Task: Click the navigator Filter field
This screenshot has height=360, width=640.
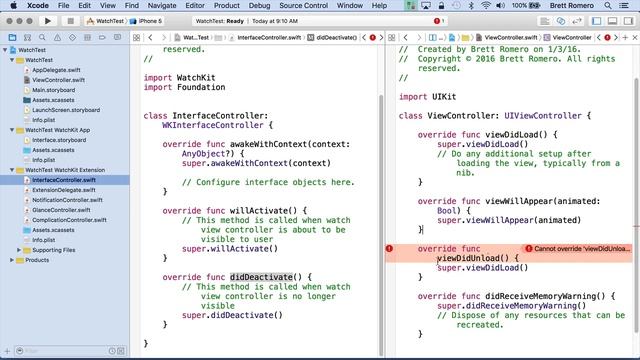Action: [x=65, y=351]
